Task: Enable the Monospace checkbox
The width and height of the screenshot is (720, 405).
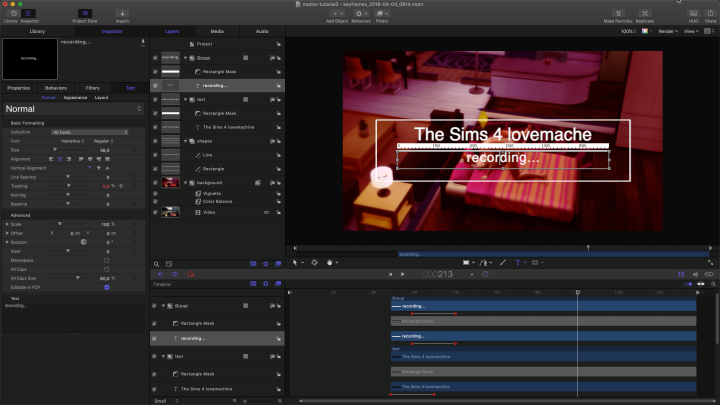Action: (x=107, y=260)
